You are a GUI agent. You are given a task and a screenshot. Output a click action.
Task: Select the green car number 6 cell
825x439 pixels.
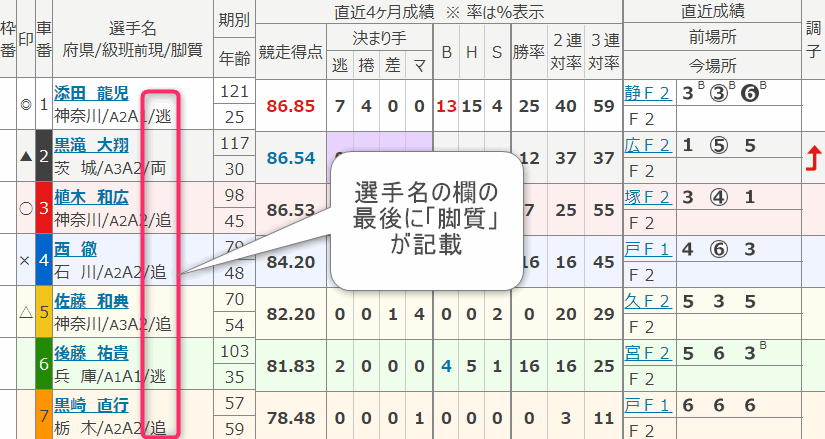(44, 364)
